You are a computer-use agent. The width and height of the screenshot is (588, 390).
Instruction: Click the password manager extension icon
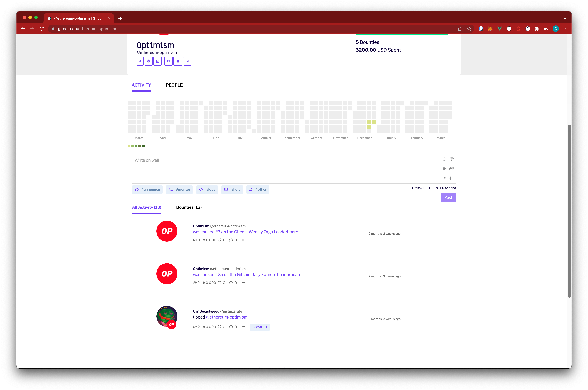[x=481, y=29]
